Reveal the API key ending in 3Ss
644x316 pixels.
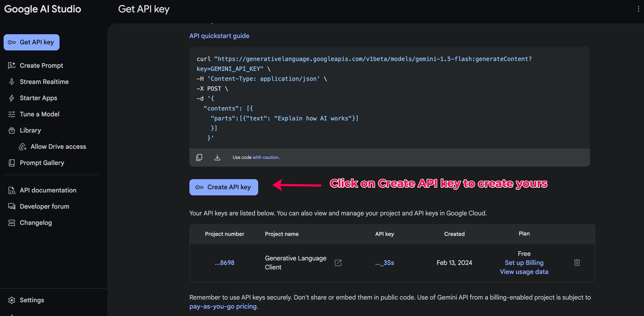click(384, 263)
